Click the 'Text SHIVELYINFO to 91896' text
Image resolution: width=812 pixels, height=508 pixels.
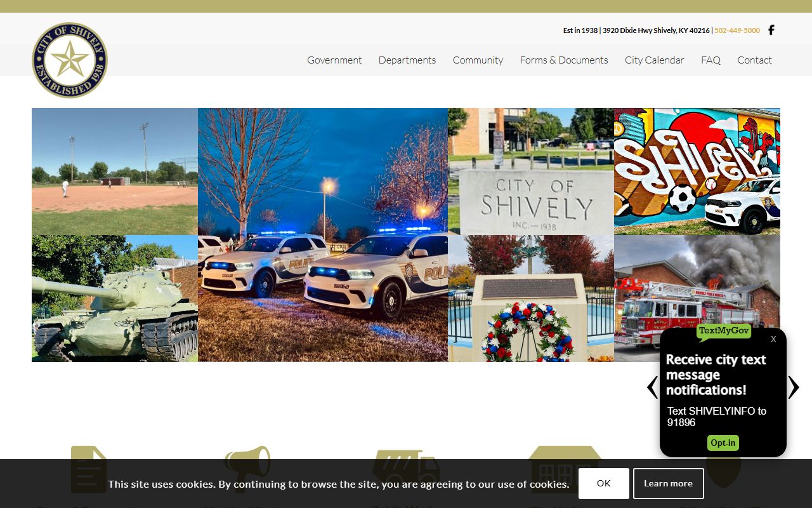click(x=717, y=417)
